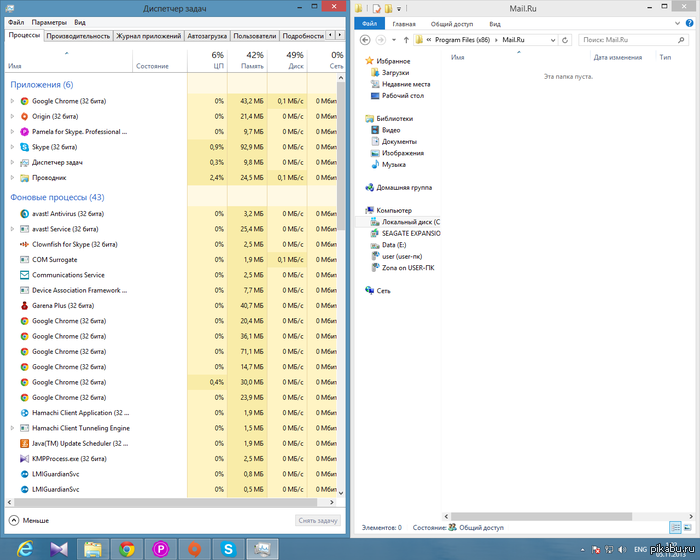This screenshot has height=560, width=700.
Task: Open Internet Explorer from the taskbar
Action: [25, 548]
